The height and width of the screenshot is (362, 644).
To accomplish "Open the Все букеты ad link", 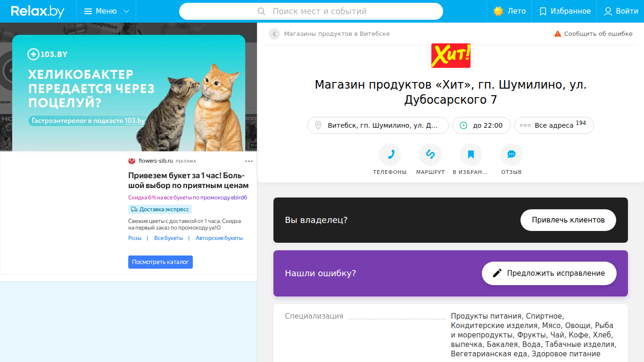I will (x=168, y=238).
